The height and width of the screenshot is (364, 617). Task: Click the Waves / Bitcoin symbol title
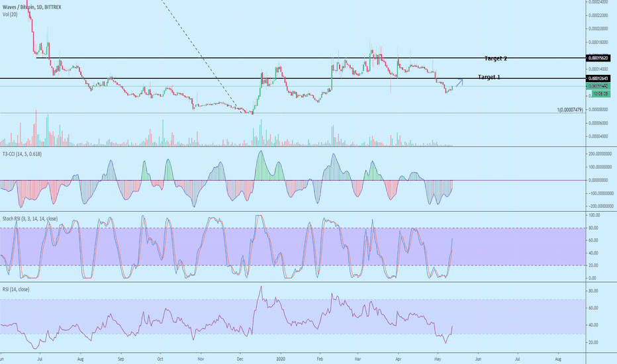(x=32, y=7)
